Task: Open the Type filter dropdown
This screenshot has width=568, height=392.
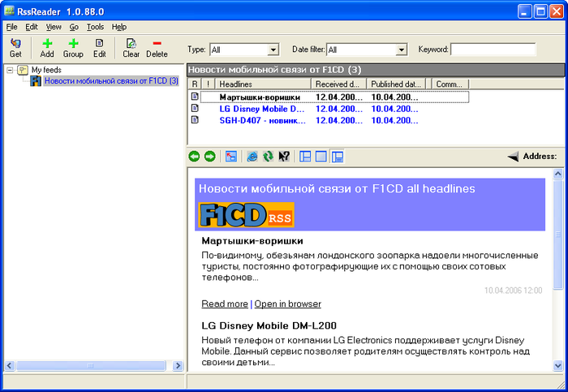Action: [273, 50]
